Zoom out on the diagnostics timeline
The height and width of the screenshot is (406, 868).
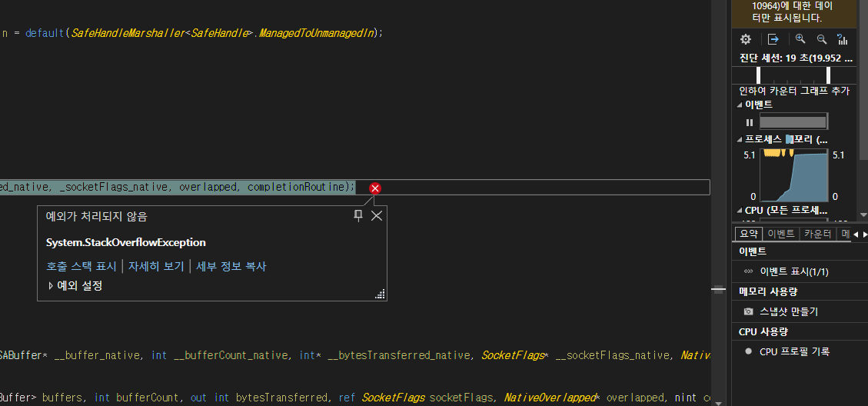pos(822,38)
